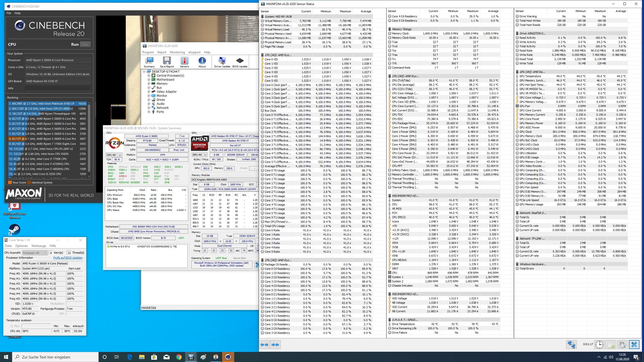This screenshot has width=644, height=362.
Task: Select the AMD Ryzen Threadripper ranking entry
Action: [47, 114]
